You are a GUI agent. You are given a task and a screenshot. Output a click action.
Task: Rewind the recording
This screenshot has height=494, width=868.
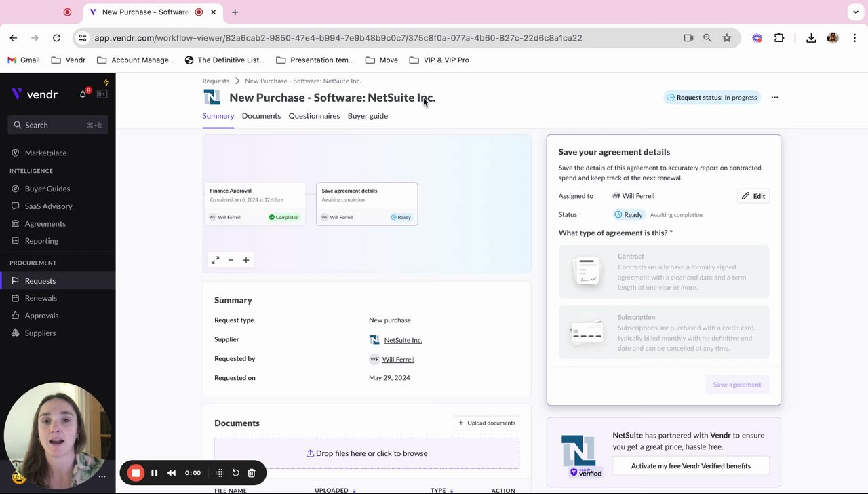pos(172,473)
